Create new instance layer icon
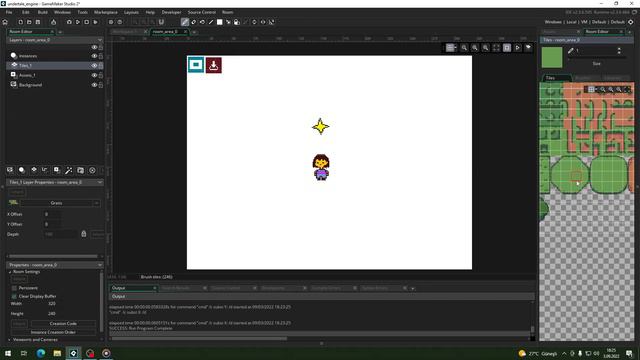 (x=22, y=170)
